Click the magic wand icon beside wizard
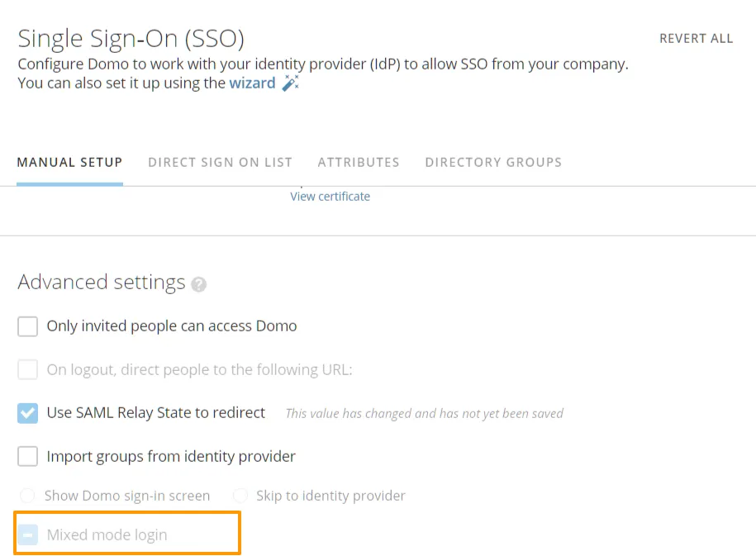The width and height of the screenshot is (756, 556). tap(290, 83)
